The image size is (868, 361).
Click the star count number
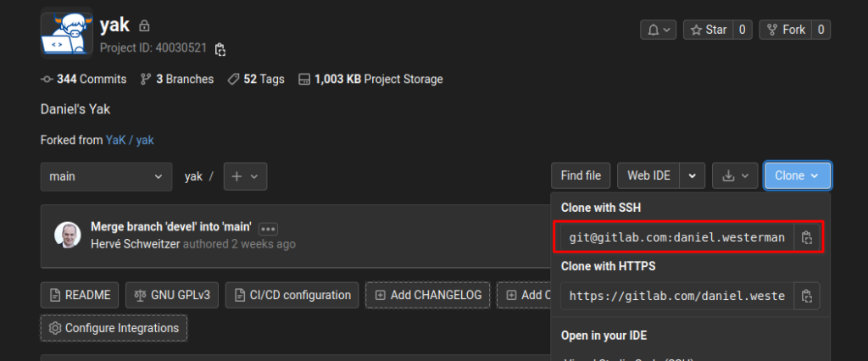coord(743,30)
